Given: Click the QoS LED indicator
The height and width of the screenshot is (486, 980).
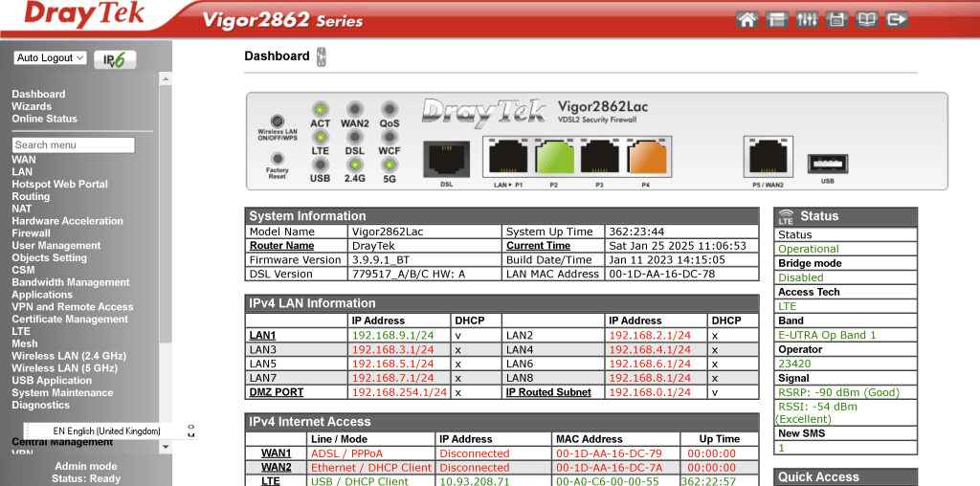Looking at the screenshot, I should point(390,109).
